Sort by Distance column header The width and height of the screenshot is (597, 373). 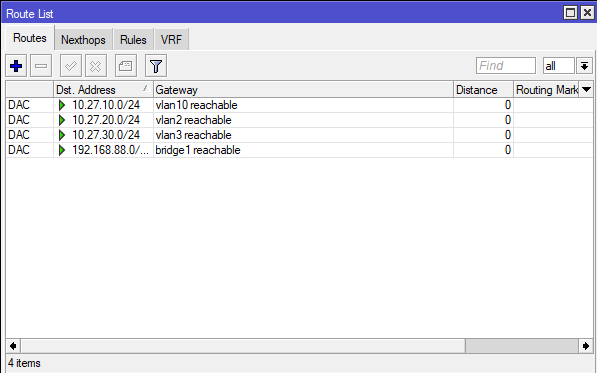click(x=483, y=90)
